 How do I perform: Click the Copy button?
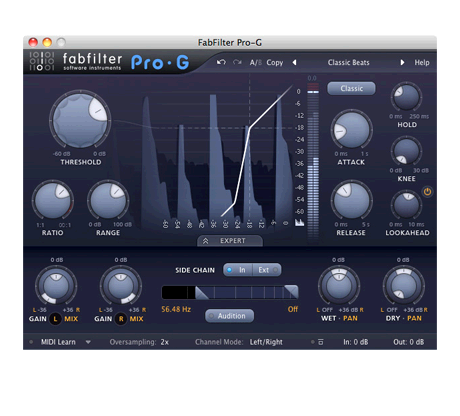click(x=275, y=62)
